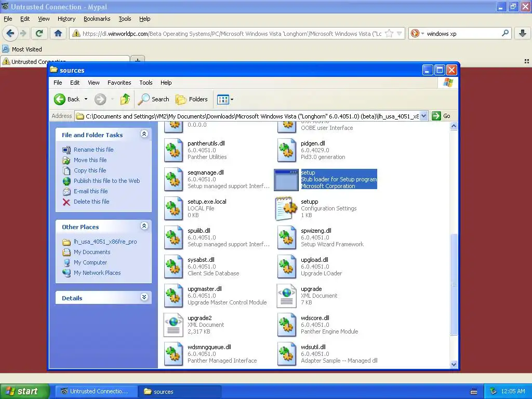Open the Explorer Favorites menu

pyautogui.click(x=119, y=83)
